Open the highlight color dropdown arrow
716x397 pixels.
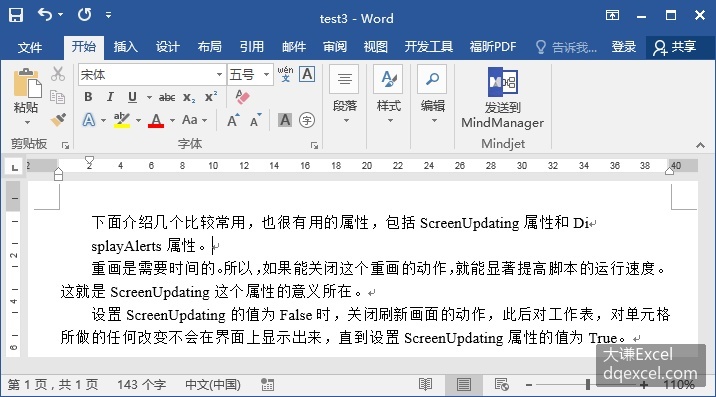(x=138, y=121)
